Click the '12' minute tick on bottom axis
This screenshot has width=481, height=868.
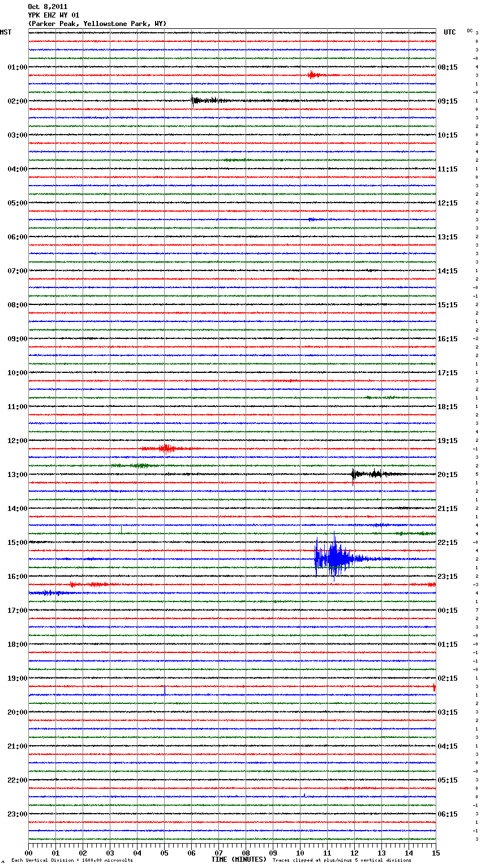click(354, 853)
